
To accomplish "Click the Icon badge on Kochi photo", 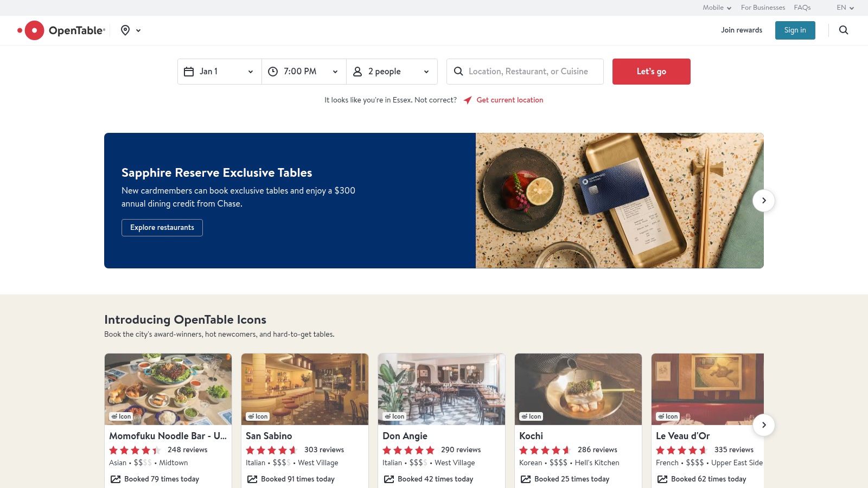I will point(531,416).
